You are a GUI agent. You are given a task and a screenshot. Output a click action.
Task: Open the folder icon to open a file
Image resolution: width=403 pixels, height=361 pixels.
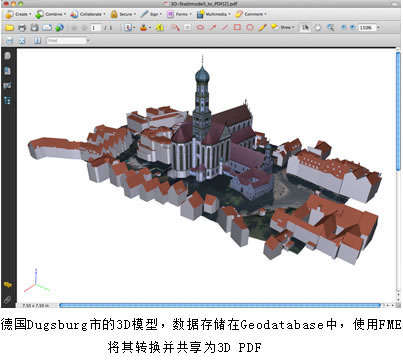click(9, 28)
